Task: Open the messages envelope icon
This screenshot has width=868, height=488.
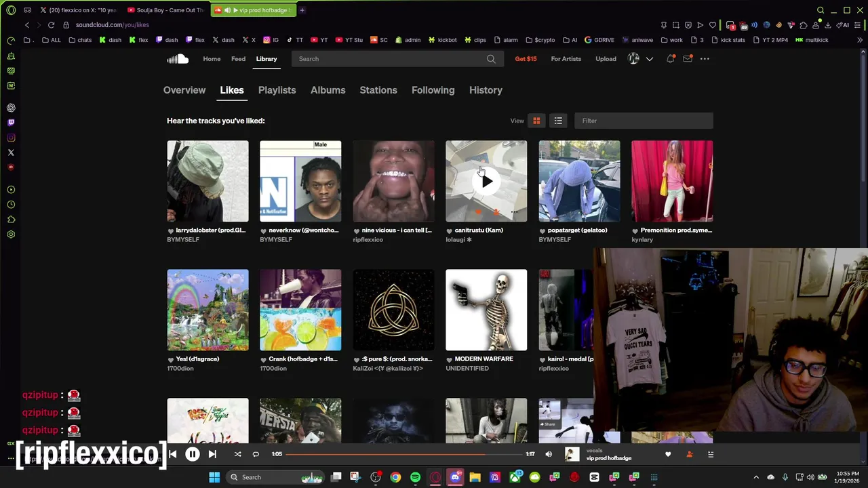Action: pyautogui.click(x=688, y=59)
